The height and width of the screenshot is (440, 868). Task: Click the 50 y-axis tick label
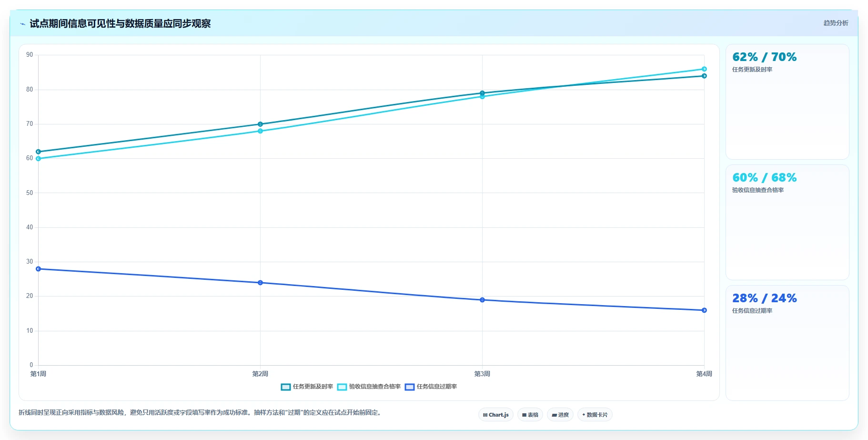[30, 193]
